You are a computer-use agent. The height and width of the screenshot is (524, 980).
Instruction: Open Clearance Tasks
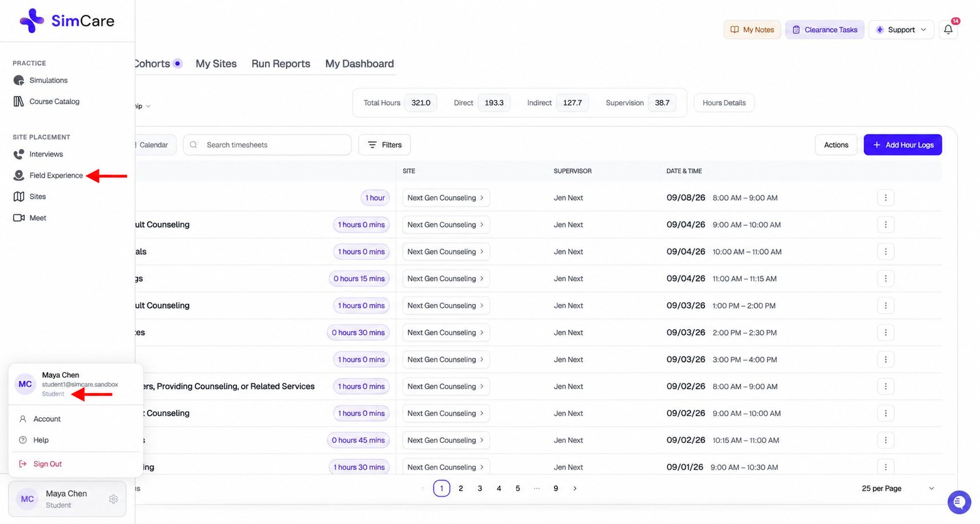tap(825, 30)
